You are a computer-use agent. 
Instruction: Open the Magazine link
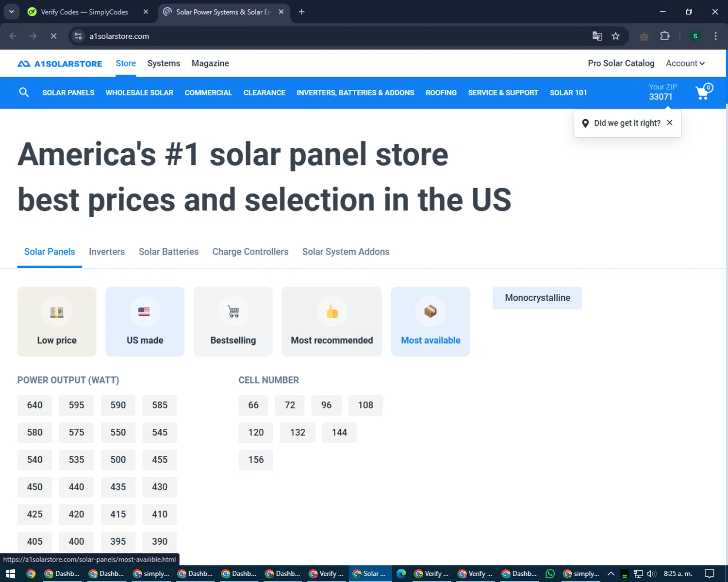(x=210, y=63)
